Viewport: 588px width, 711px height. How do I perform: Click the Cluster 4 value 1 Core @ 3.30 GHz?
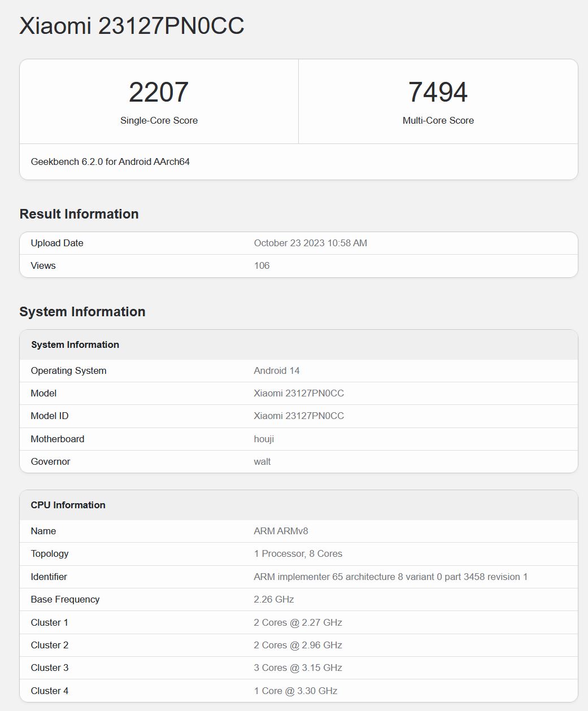click(x=295, y=691)
